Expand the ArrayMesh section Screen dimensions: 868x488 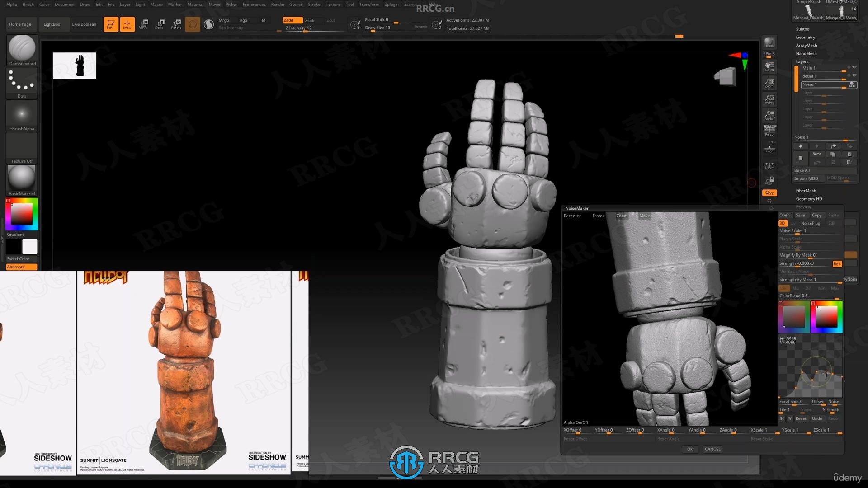point(806,45)
